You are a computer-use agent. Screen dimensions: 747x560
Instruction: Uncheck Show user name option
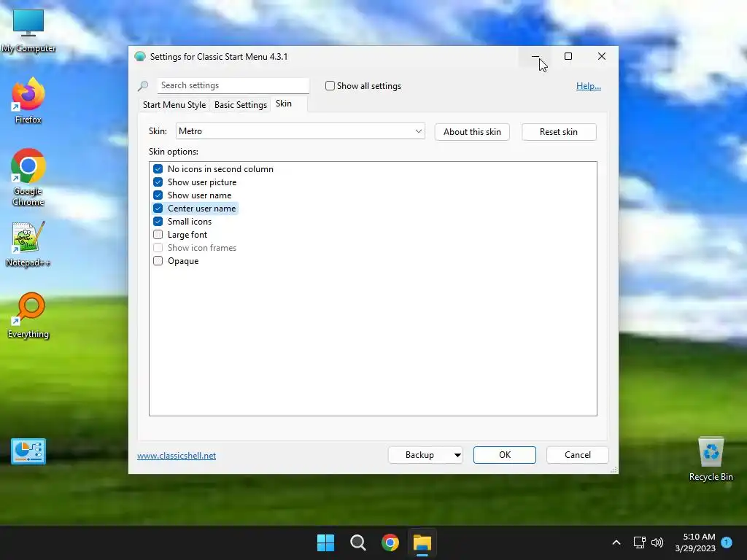click(x=158, y=195)
